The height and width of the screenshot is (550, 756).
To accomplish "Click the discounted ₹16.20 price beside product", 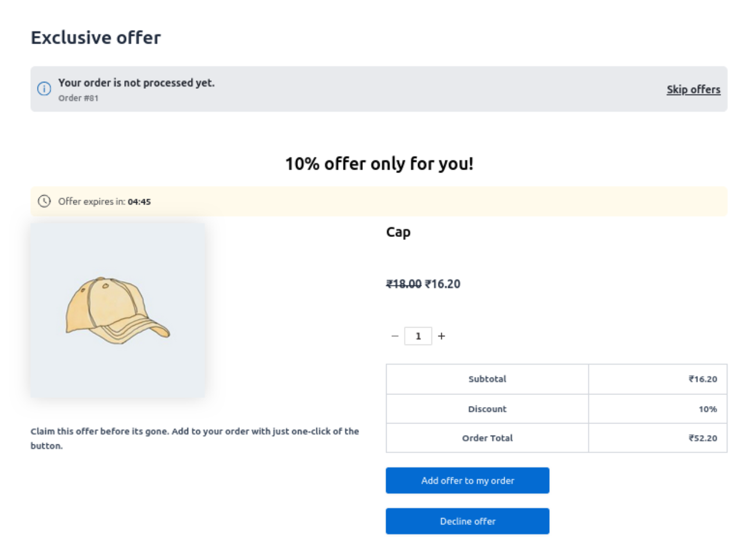I will [x=442, y=284].
